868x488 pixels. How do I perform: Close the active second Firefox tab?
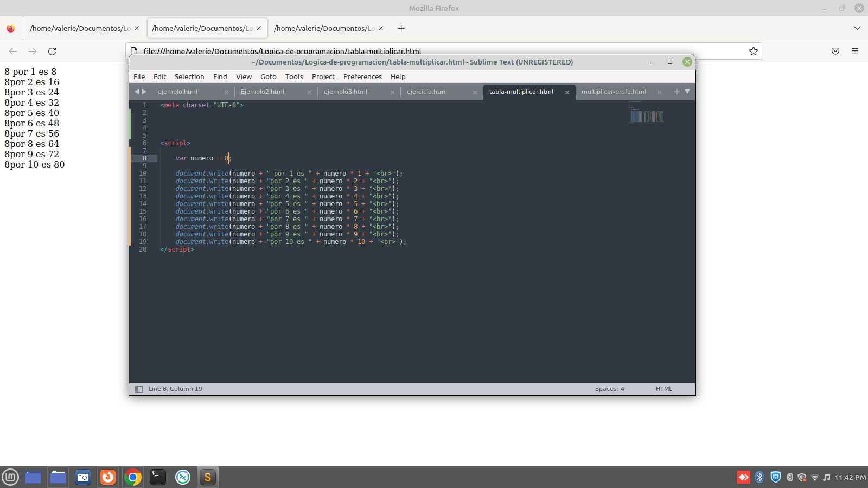(x=259, y=28)
